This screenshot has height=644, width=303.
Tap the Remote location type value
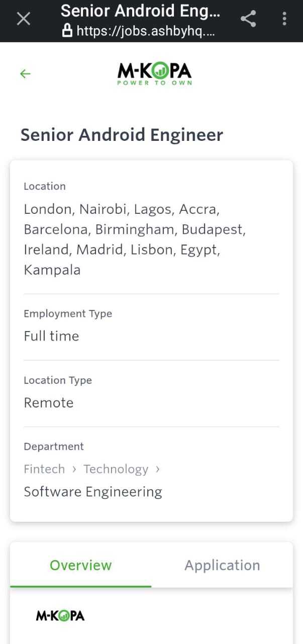tap(49, 403)
